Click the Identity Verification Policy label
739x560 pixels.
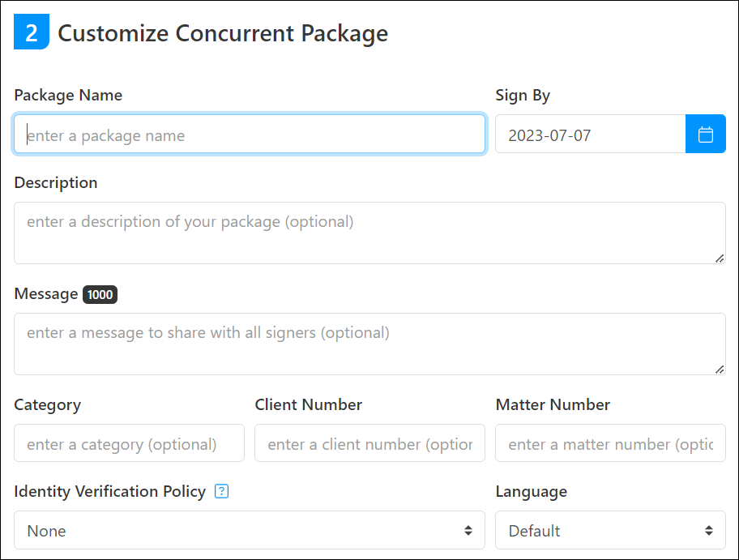pos(109,492)
